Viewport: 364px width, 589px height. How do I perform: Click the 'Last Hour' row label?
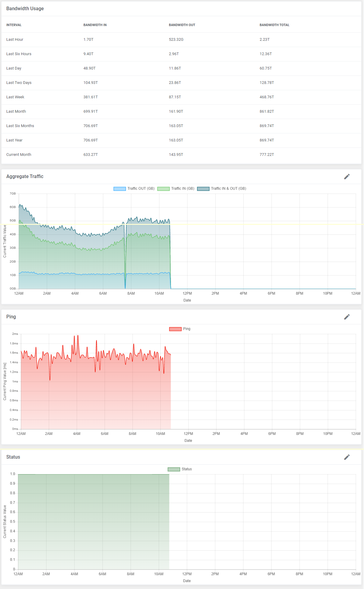click(x=15, y=40)
